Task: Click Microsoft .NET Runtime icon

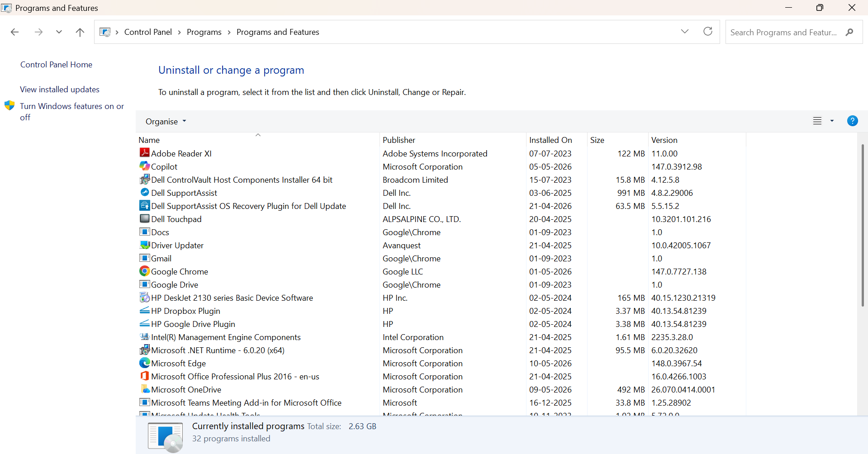Action: (x=144, y=350)
